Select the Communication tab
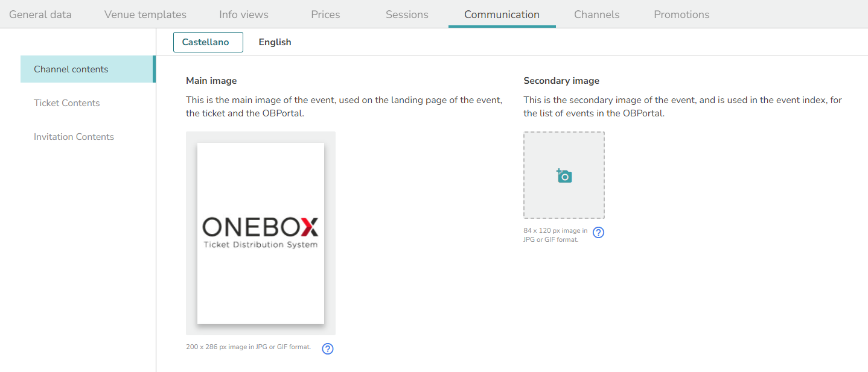 coord(502,14)
